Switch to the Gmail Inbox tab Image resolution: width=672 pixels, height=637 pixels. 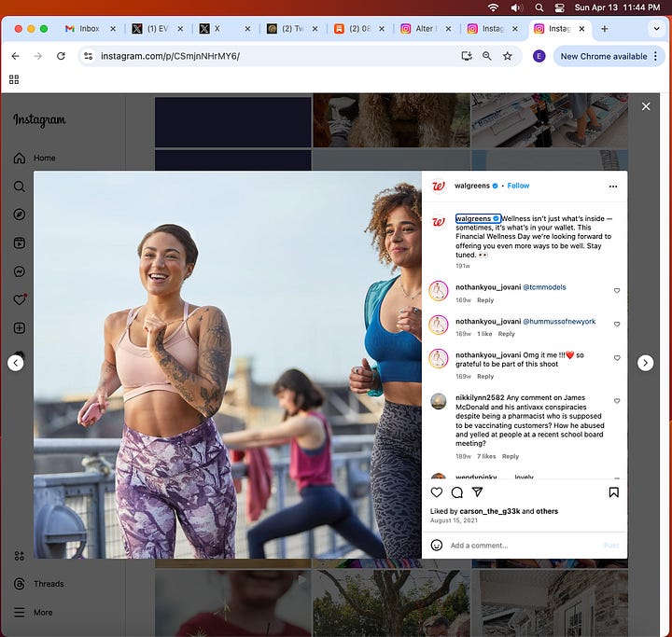click(x=90, y=29)
